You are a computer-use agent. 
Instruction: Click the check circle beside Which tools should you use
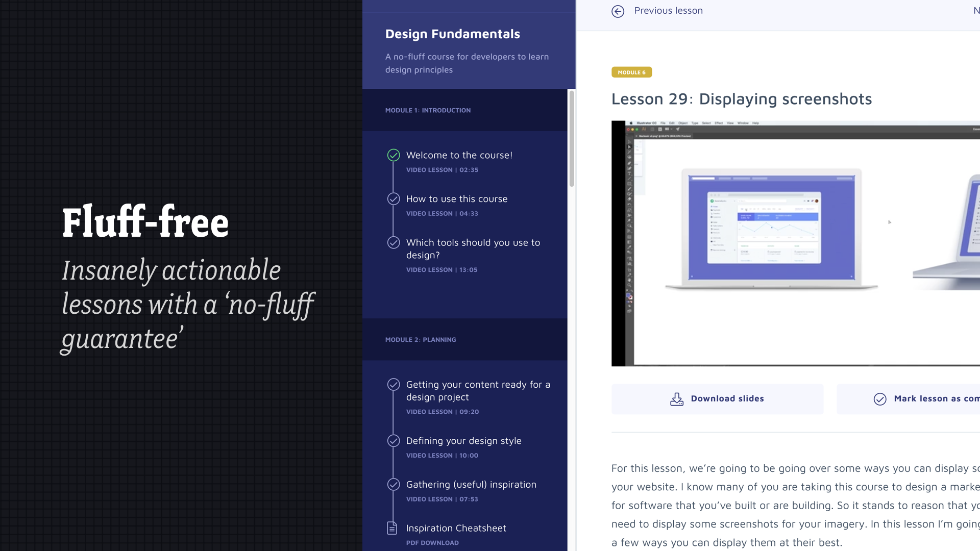click(393, 242)
